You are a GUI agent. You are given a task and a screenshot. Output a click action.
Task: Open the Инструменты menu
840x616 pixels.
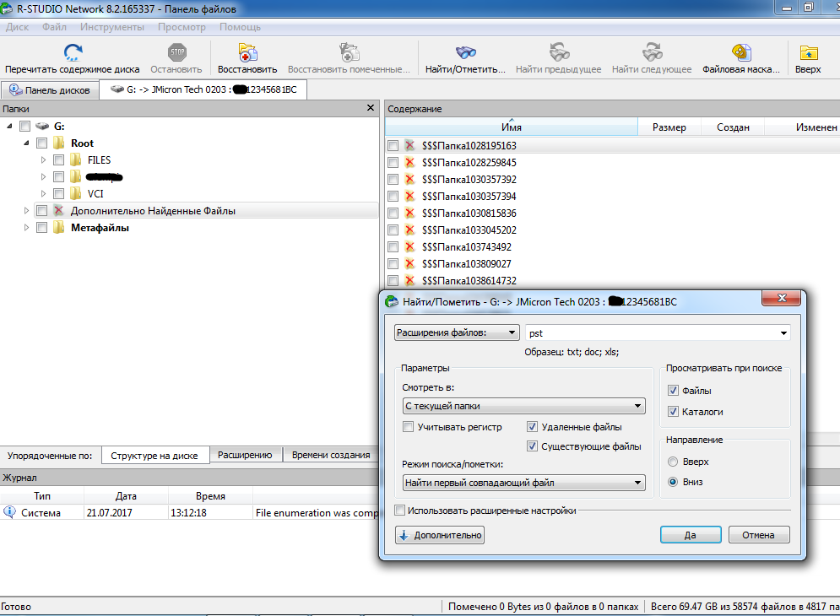(112, 27)
